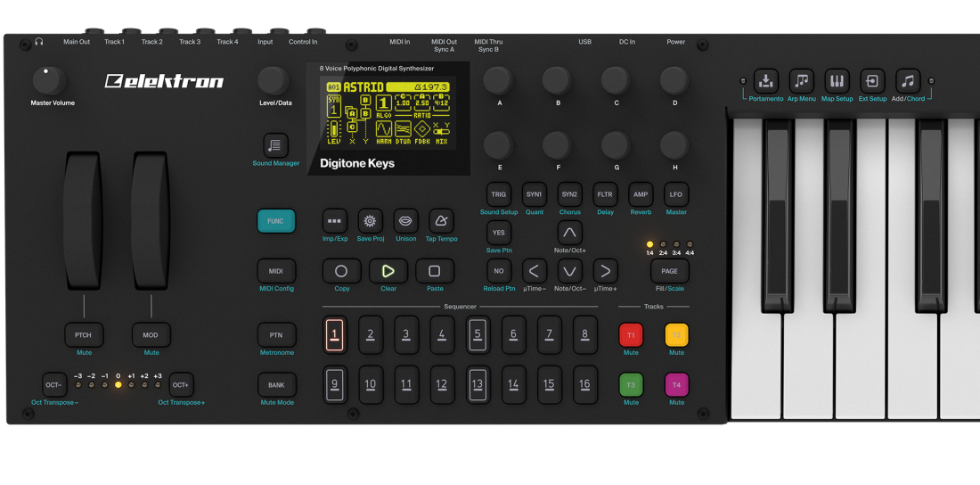Click the BANK Mute Mode button
980x485 pixels.
point(276,385)
